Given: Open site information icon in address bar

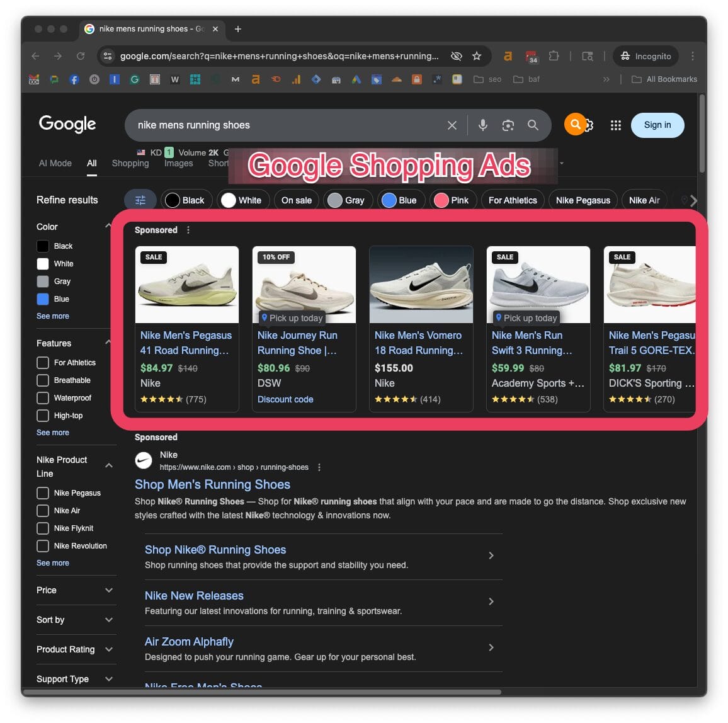Looking at the screenshot, I should point(108,56).
